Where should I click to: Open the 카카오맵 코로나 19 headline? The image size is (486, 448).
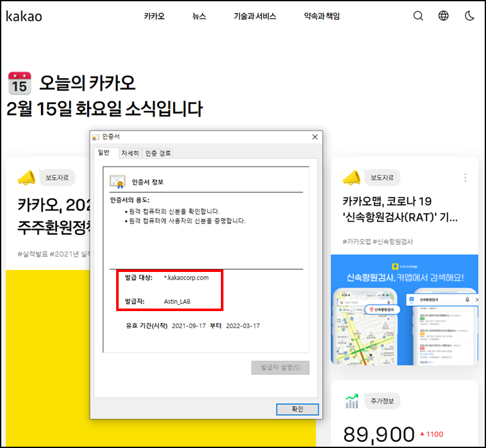[x=400, y=209]
